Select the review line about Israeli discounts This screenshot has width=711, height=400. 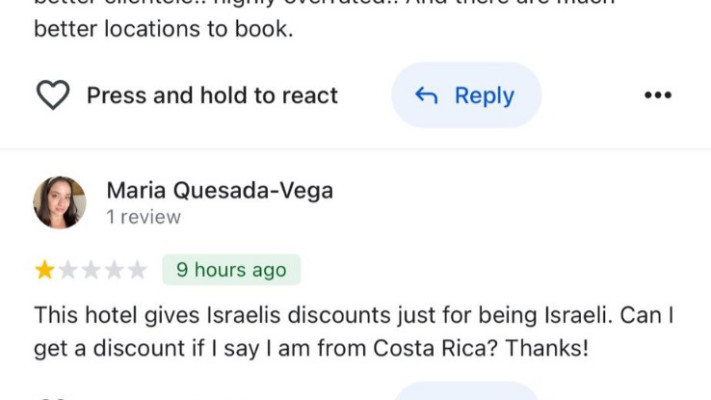(354, 316)
